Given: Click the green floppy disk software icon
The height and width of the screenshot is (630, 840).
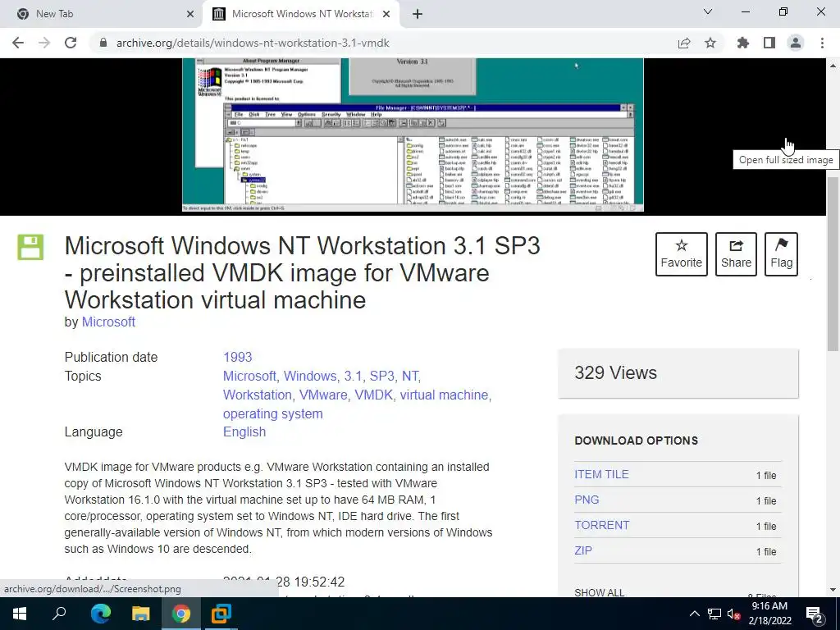Looking at the screenshot, I should tap(30, 248).
